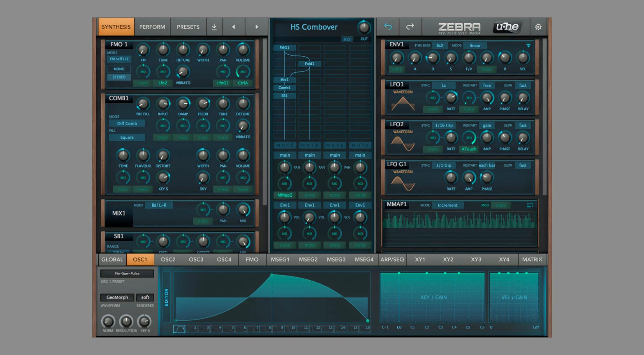The image size is (644, 355).
Task: Open ENV1 time base selector 8sX
Action: pyautogui.click(x=440, y=46)
